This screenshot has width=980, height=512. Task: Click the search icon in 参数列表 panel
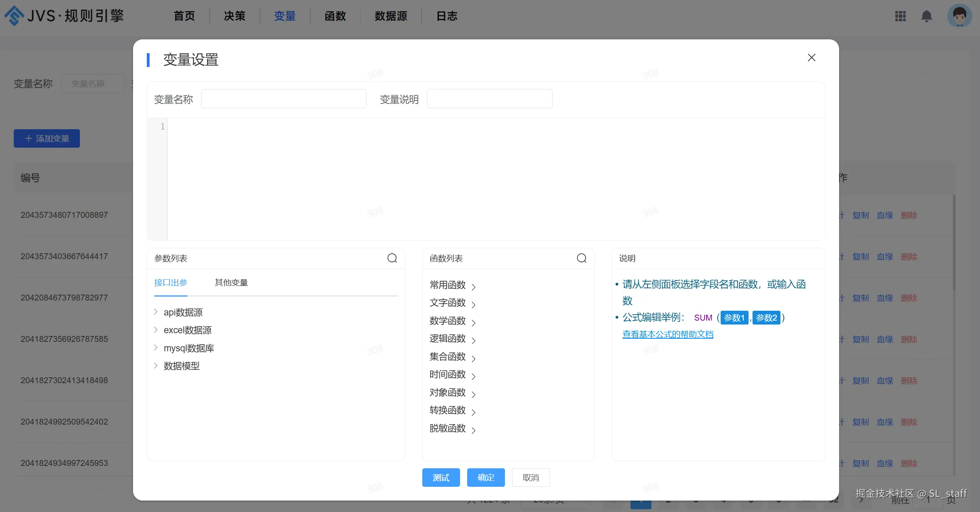392,258
